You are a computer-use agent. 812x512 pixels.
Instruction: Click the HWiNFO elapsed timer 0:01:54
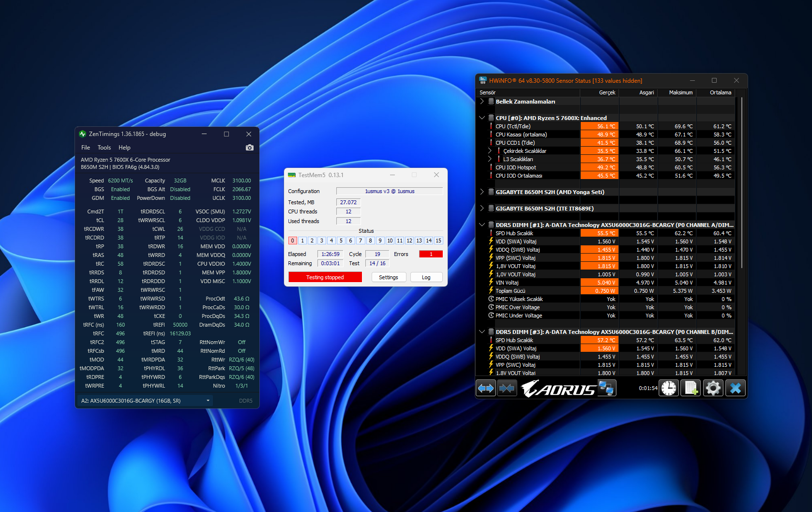coord(648,388)
